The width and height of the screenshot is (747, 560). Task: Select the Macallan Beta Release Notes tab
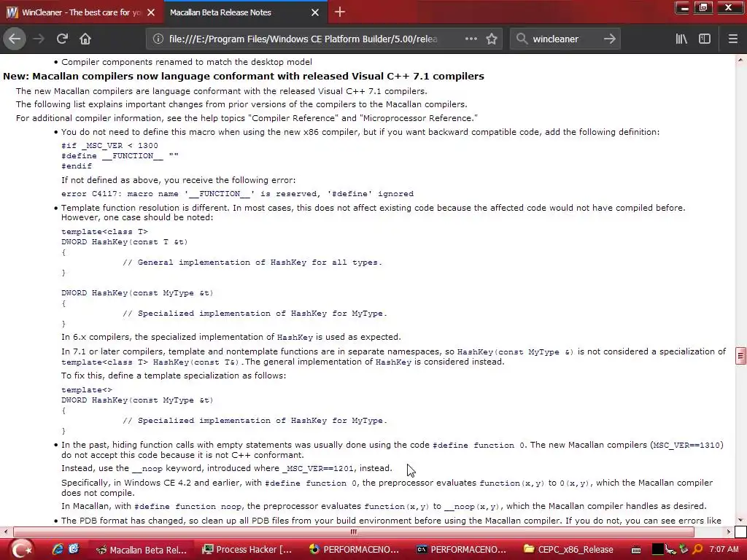pos(245,12)
